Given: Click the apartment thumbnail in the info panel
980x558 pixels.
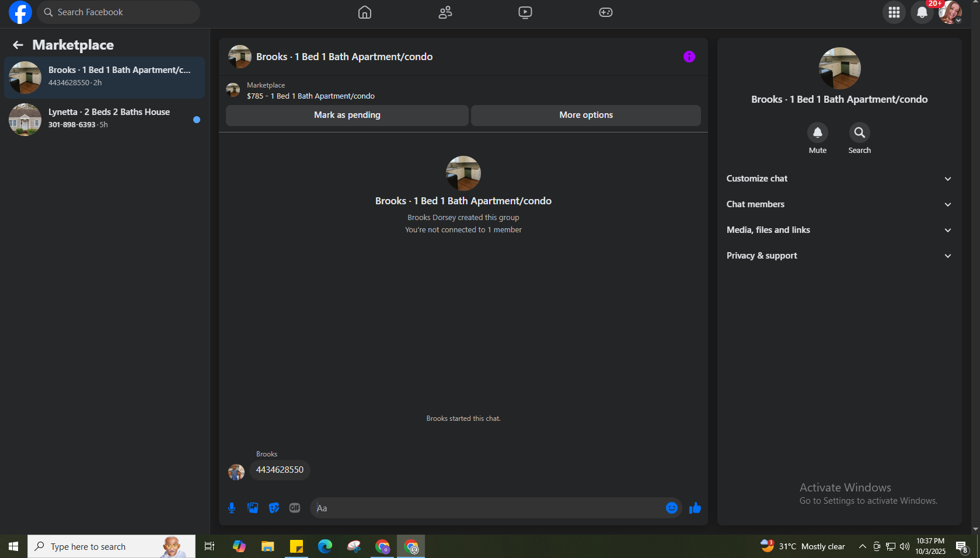Looking at the screenshot, I should [839, 68].
